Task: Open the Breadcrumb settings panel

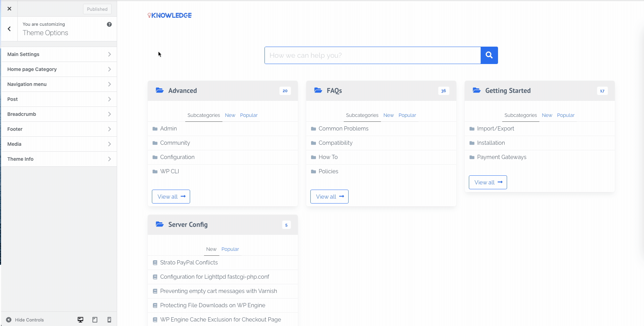Action: pyautogui.click(x=59, y=114)
